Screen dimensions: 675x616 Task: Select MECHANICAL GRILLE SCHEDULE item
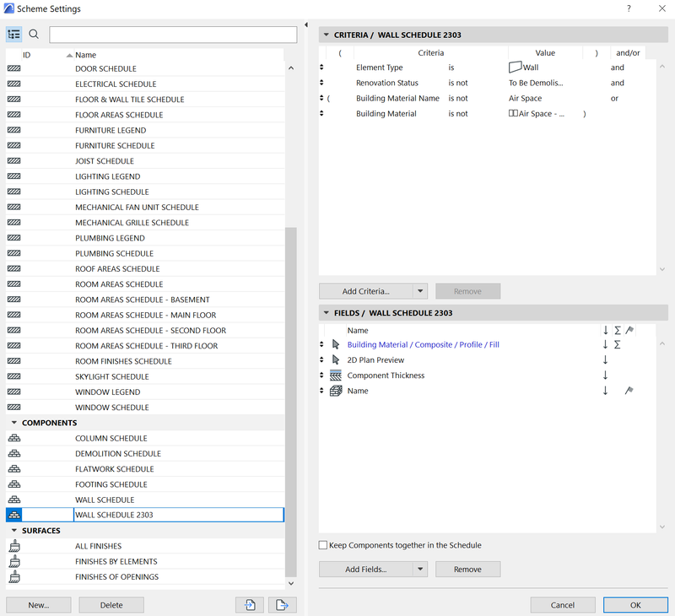pyautogui.click(x=145, y=223)
